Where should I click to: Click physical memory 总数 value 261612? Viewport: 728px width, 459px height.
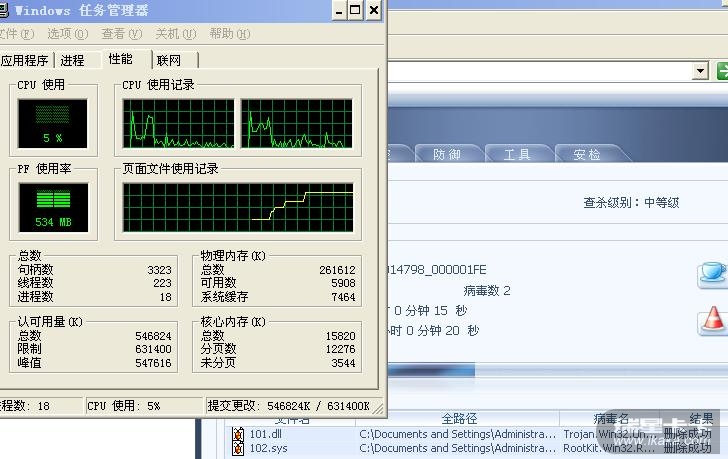pos(337,270)
